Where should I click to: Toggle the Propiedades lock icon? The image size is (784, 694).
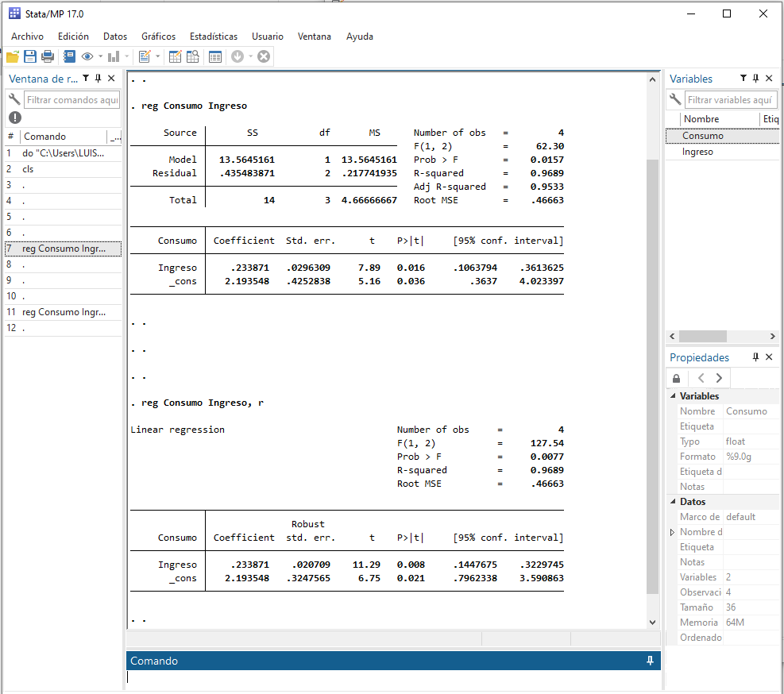tap(677, 379)
